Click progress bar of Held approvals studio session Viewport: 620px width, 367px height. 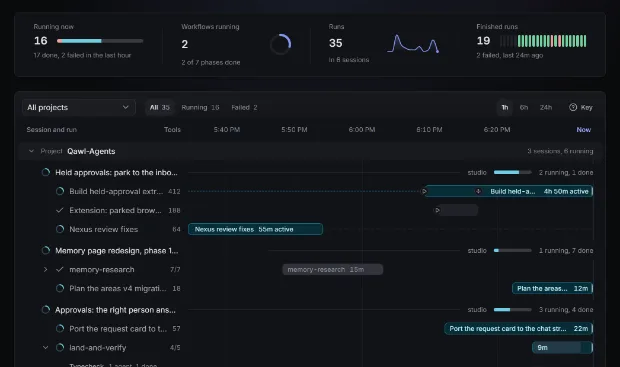[513, 172]
